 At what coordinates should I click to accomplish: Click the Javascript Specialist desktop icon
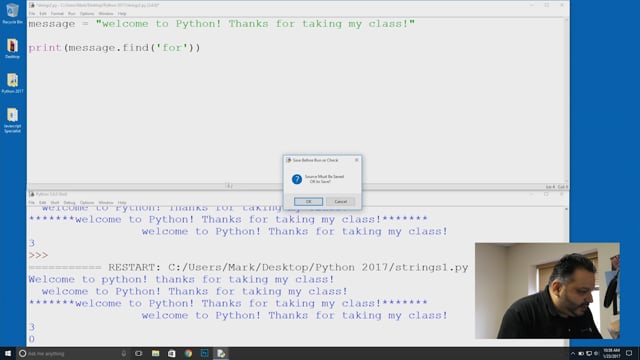[12, 120]
